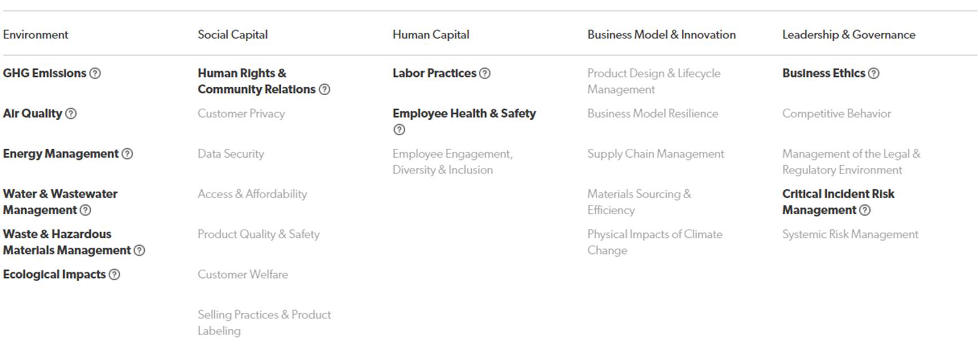Click the Business Ethics help icon
This screenshot has height=342, width=980.
[873, 73]
